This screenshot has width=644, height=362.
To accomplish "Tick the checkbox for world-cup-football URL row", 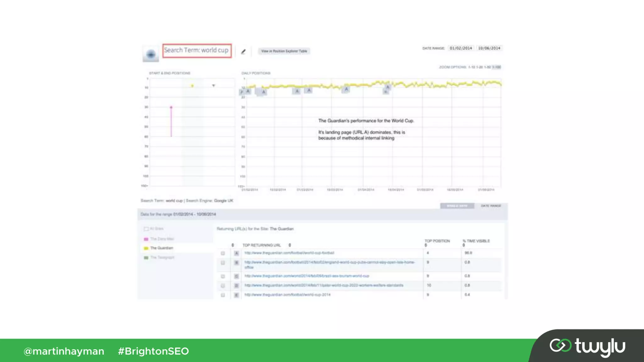I will pos(223,253).
